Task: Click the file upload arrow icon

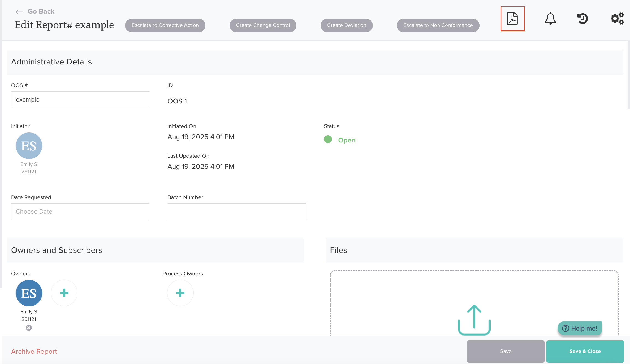Action: [474, 319]
